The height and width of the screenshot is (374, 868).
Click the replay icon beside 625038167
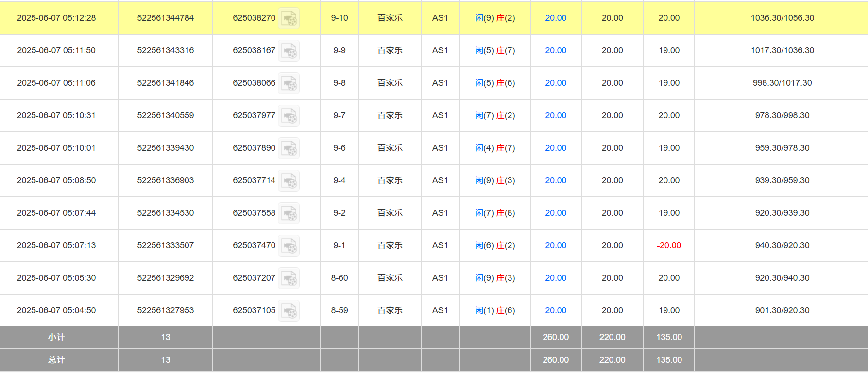coord(289,51)
